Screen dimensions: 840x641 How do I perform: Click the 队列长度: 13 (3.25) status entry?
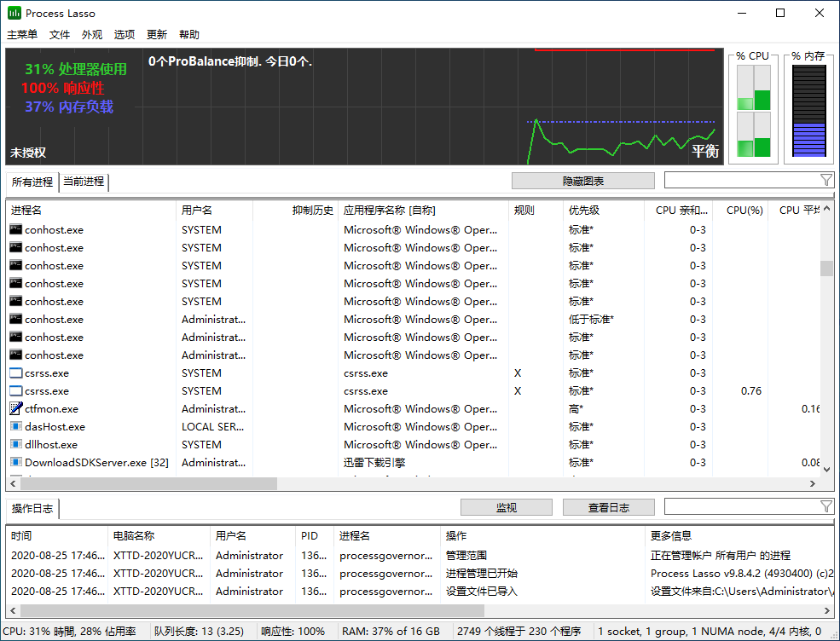(x=199, y=632)
